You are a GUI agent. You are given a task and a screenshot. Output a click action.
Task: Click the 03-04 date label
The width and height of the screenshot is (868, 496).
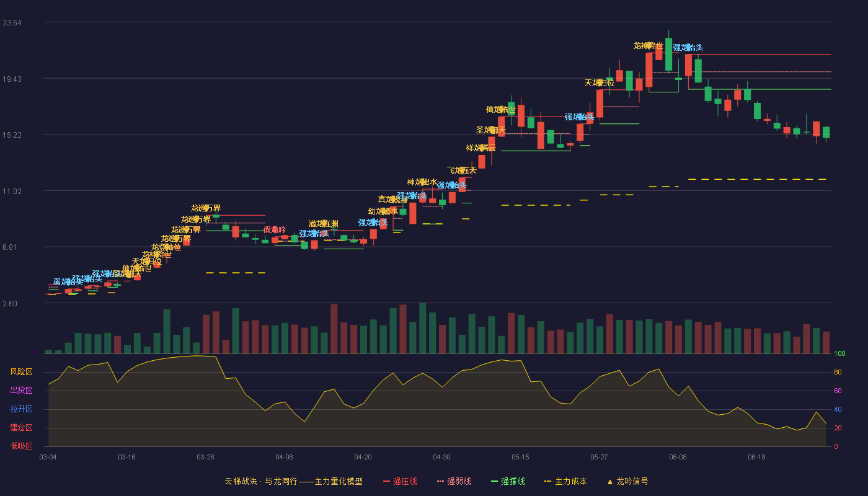48,457
